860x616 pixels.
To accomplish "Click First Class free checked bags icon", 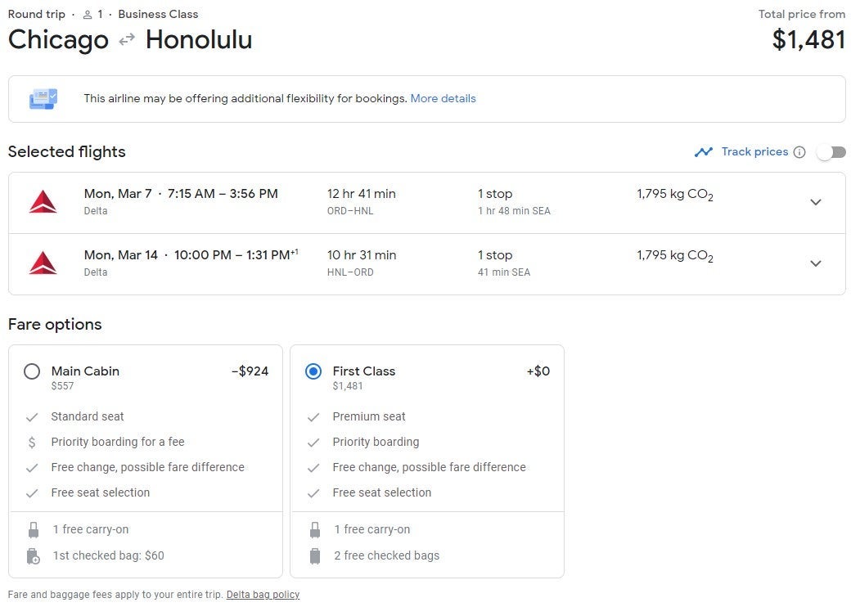I will 314,556.
